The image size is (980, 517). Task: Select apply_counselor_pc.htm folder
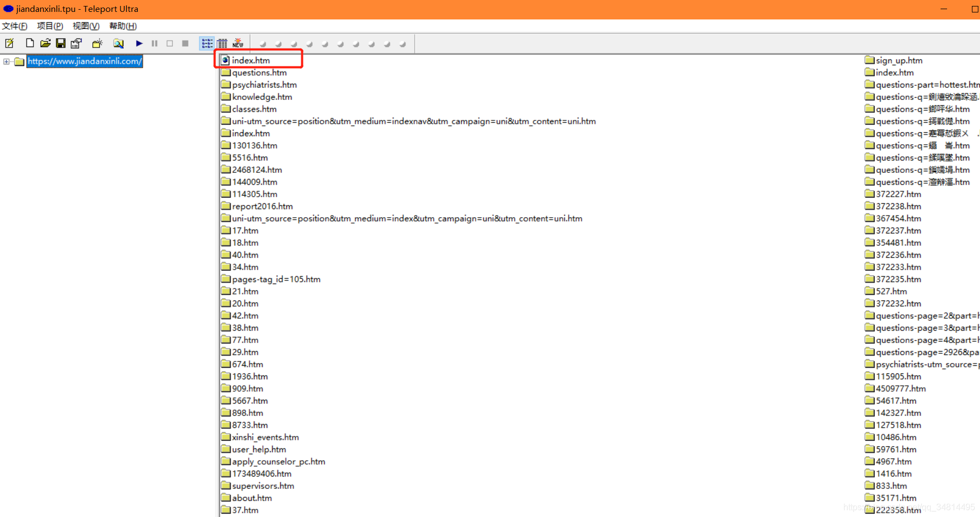[279, 461]
